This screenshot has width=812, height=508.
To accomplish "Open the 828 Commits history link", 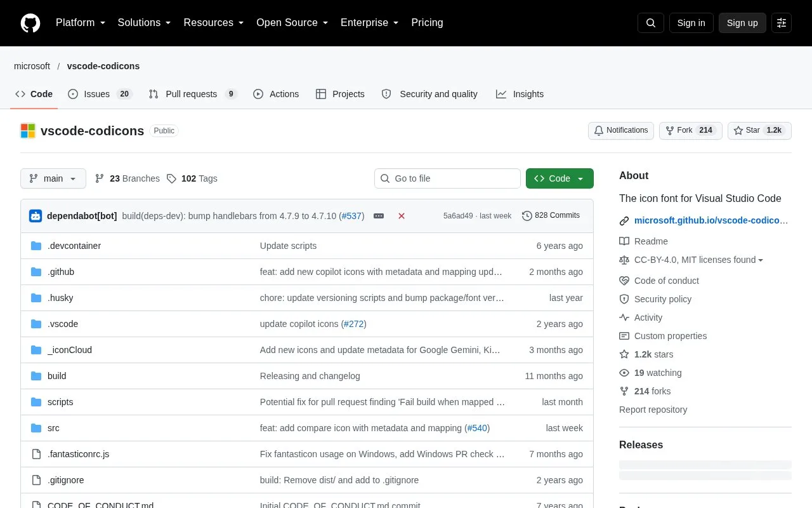I will click(x=551, y=216).
